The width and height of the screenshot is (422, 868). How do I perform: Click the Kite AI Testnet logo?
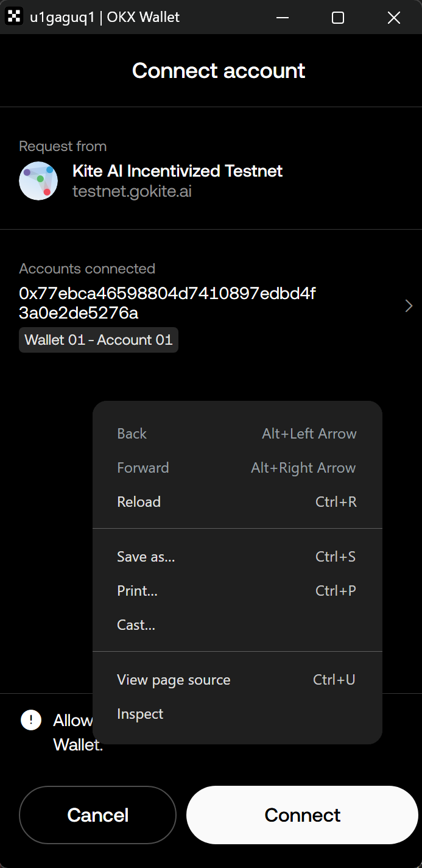click(38, 181)
